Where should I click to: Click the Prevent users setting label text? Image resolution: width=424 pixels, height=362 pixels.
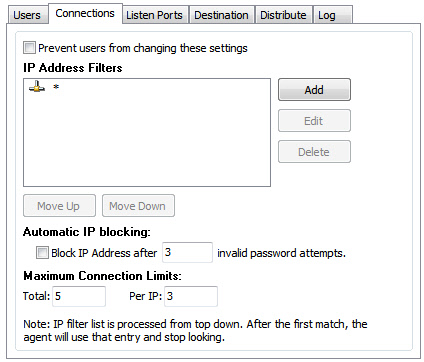coord(143,48)
